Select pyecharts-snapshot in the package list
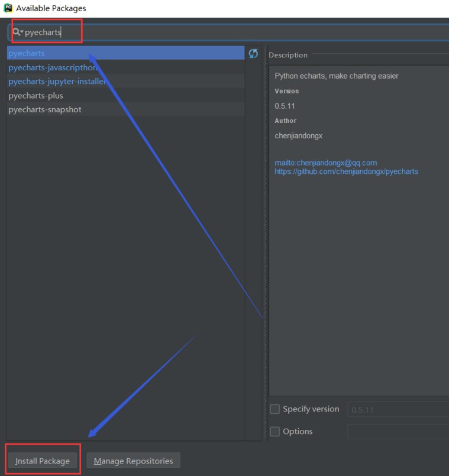Viewport: 449px width, 476px height. tap(126, 109)
